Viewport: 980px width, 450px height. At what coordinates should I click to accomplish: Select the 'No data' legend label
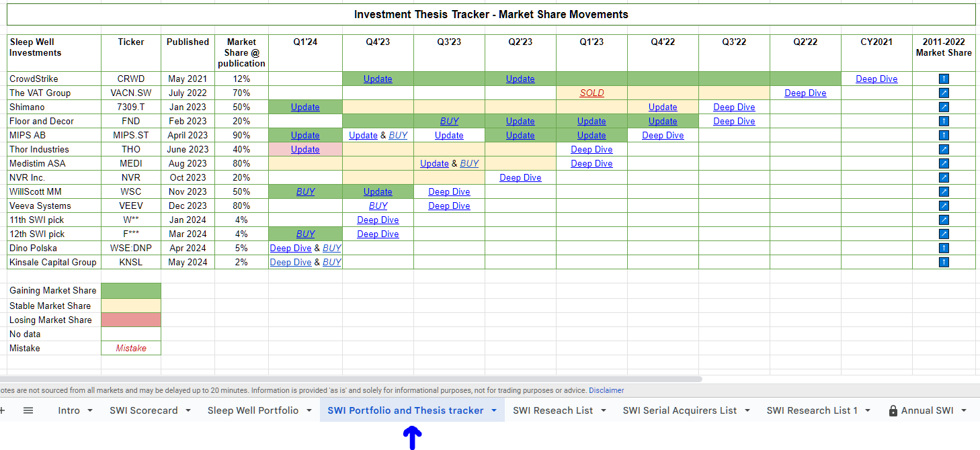(25, 334)
